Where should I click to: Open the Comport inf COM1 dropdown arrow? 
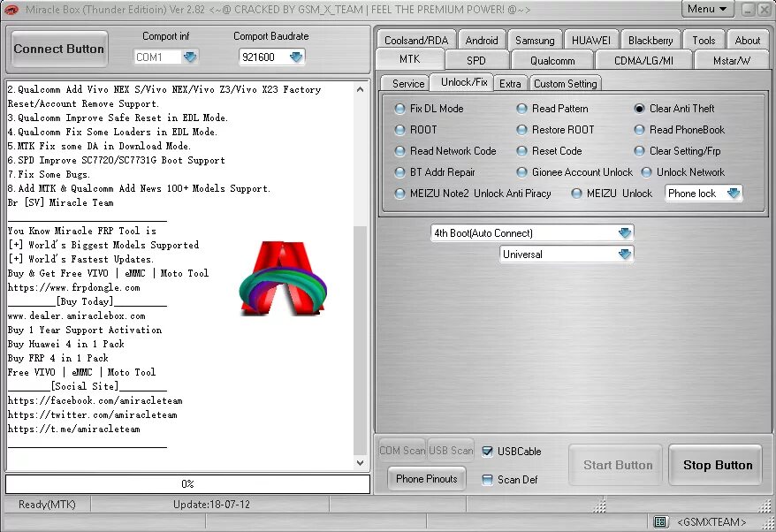pyautogui.click(x=190, y=57)
